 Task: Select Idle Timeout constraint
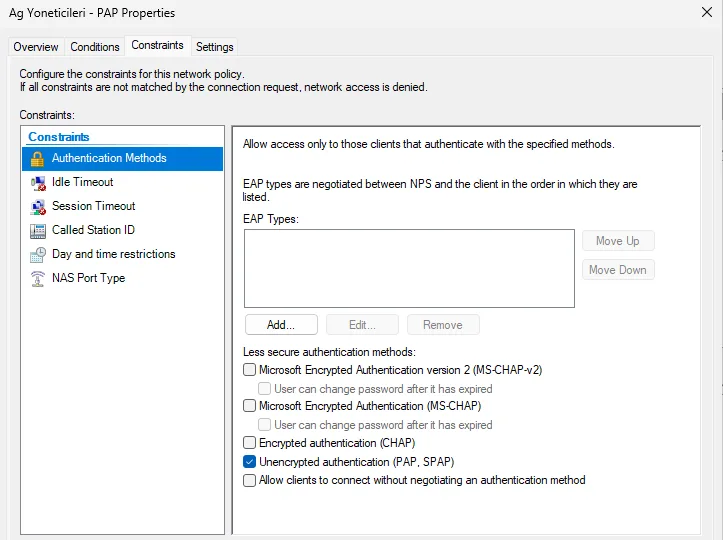[x=122, y=182]
